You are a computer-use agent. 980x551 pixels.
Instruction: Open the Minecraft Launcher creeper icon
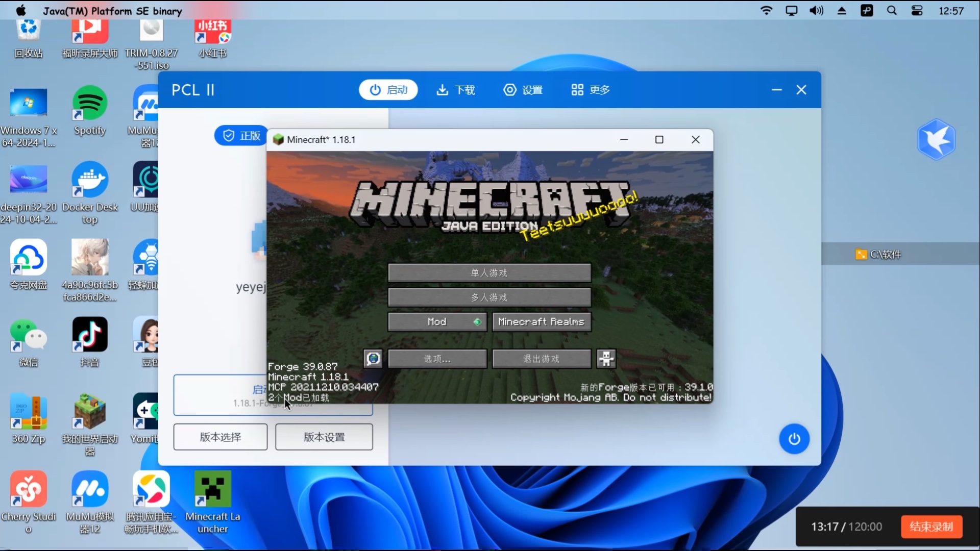coord(212,489)
